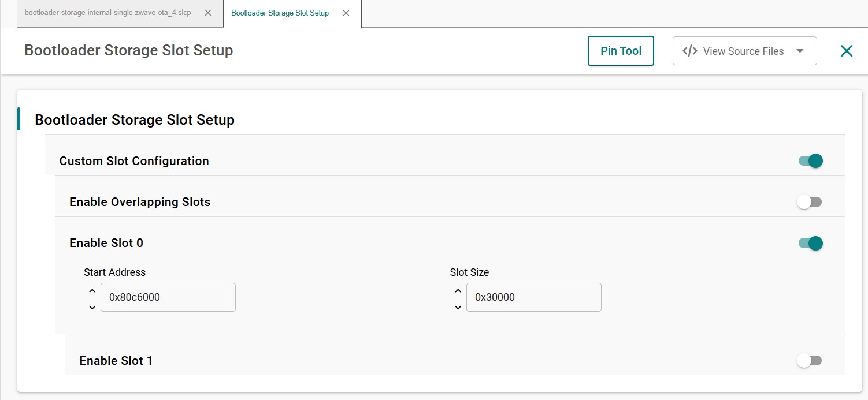This screenshot has height=400, width=868.
Task: Click the Custom Slot Configuration label
Action: pos(134,161)
